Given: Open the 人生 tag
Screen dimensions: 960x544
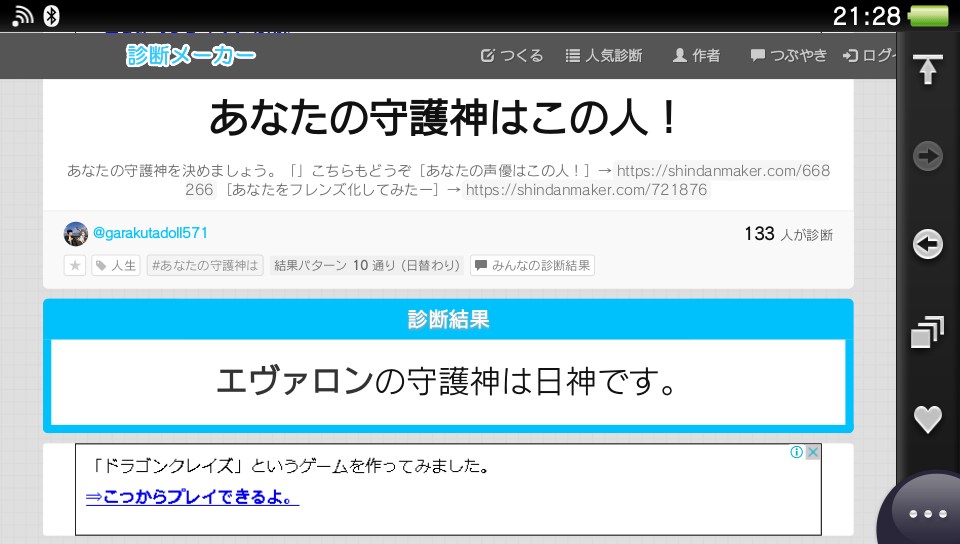Looking at the screenshot, I should (116, 266).
